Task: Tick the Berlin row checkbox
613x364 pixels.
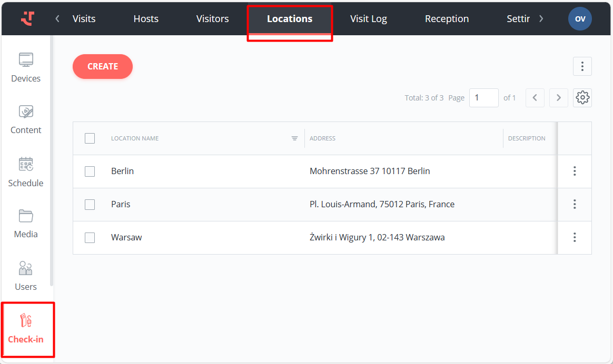Action: [x=90, y=171]
